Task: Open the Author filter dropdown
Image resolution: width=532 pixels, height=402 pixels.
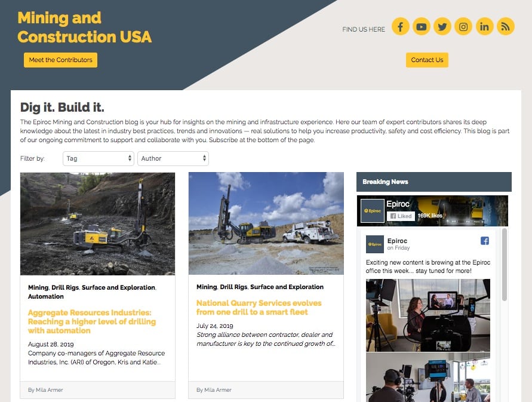Action: 173,158
